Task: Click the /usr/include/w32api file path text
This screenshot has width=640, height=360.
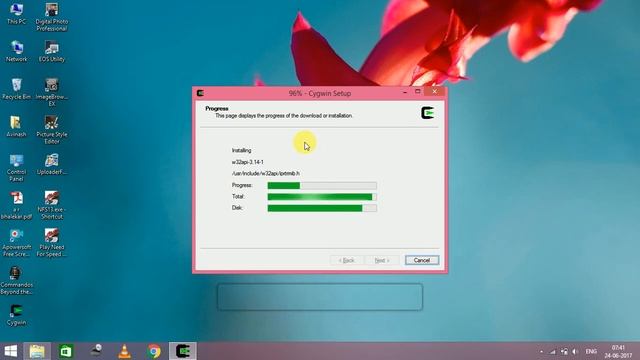Action: [x=266, y=173]
